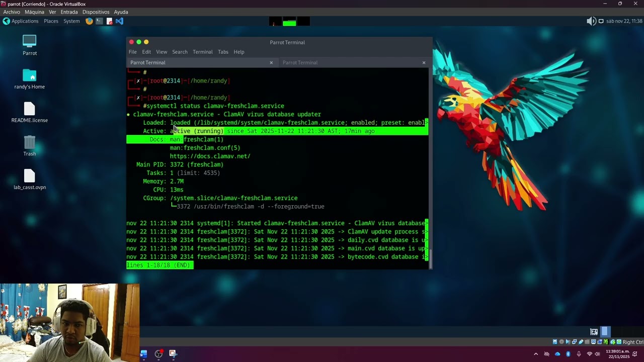The height and width of the screenshot is (362, 644).
Task: Click the Bluetooth tray icon
Action: pyautogui.click(x=568, y=354)
